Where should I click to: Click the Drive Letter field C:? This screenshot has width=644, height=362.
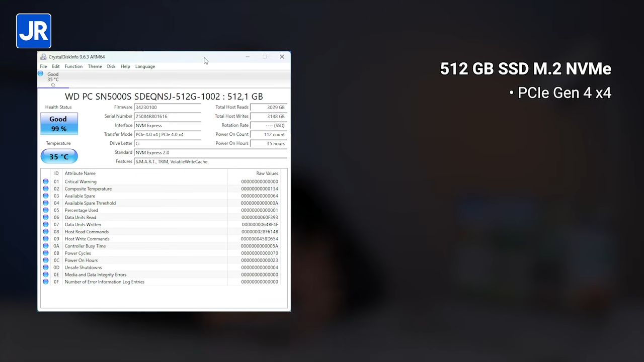click(168, 143)
